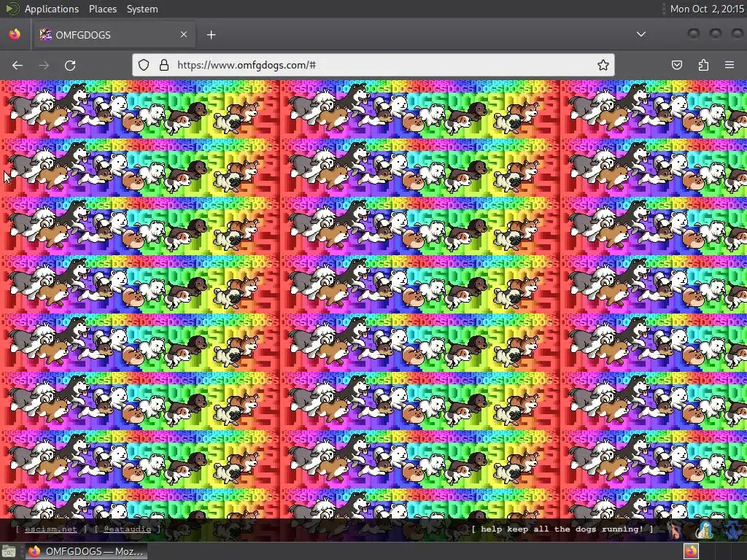Go forward one page
Viewport: 747px width, 560px height.
[x=44, y=65]
